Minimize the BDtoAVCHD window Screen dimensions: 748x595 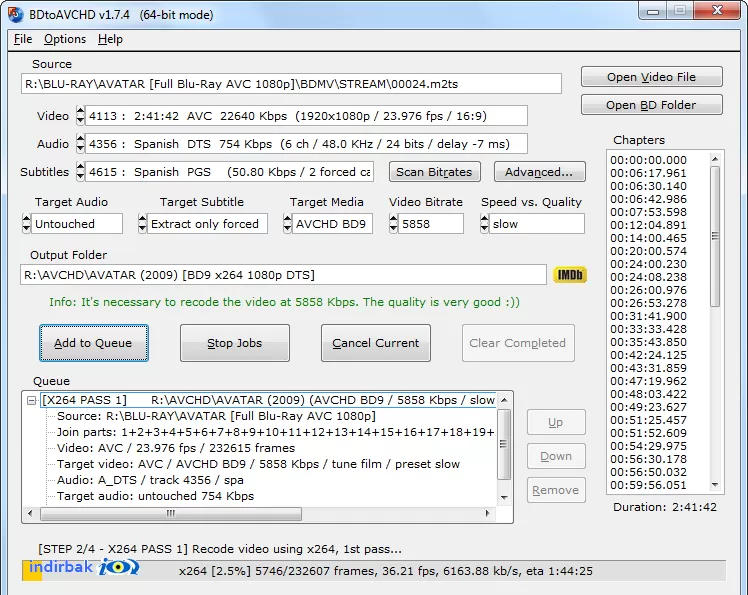(653, 10)
